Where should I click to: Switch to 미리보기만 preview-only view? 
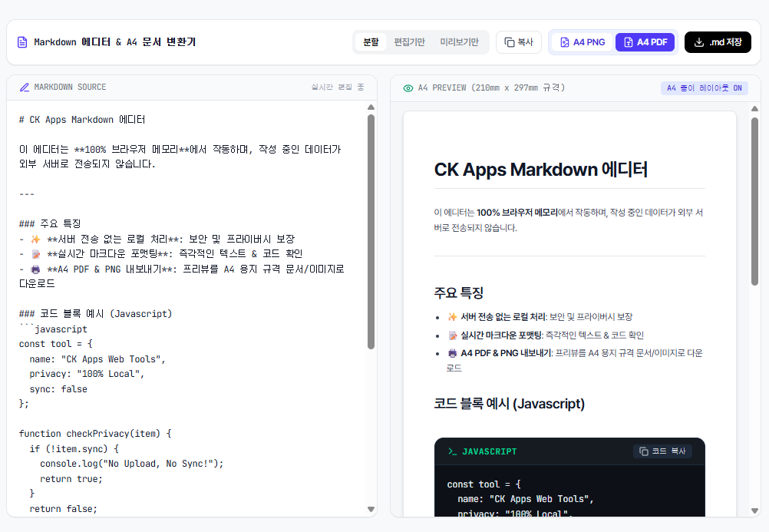[459, 42]
